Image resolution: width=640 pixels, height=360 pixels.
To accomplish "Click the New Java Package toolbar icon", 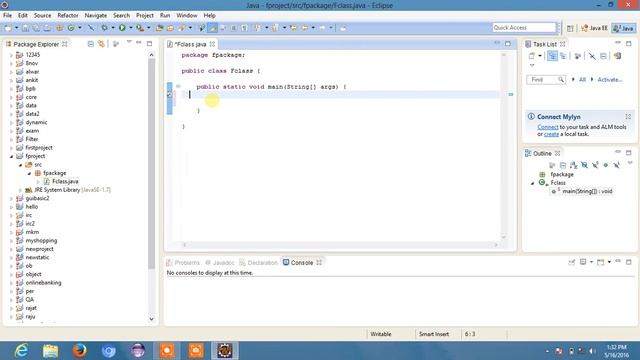I will 60,28.
